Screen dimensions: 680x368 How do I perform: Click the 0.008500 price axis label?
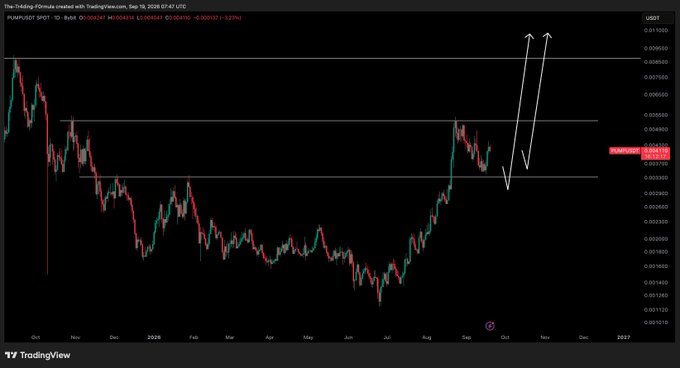point(656,62)
